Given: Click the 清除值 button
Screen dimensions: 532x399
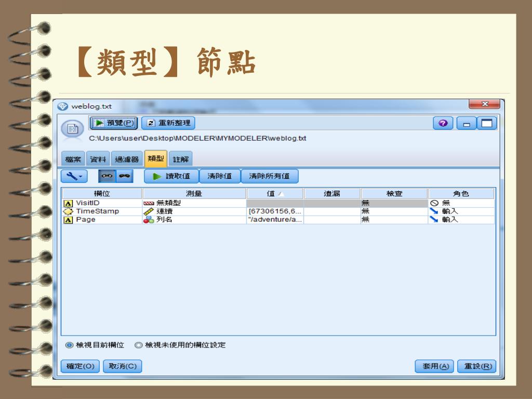Looking at the screenshot, I should pos(220,176).
